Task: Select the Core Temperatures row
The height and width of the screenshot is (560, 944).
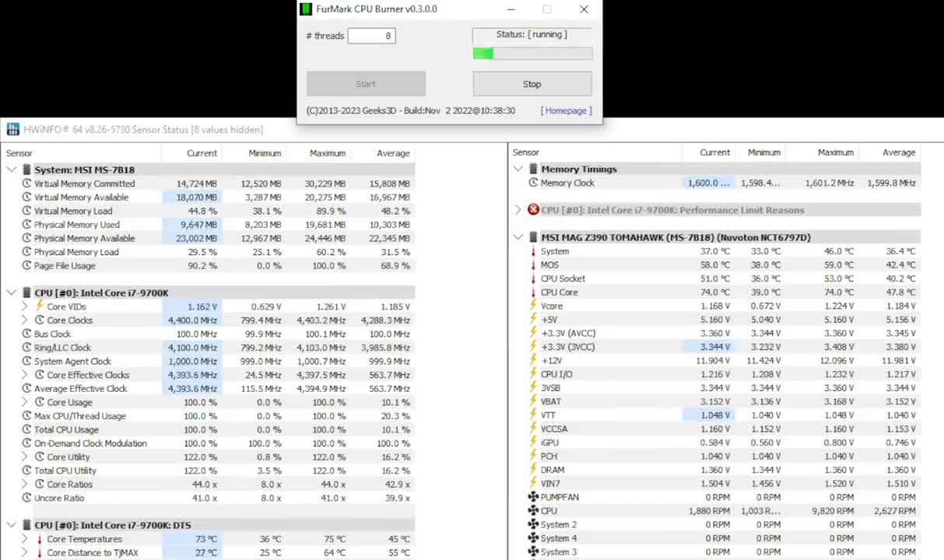Action: point(84,539)
